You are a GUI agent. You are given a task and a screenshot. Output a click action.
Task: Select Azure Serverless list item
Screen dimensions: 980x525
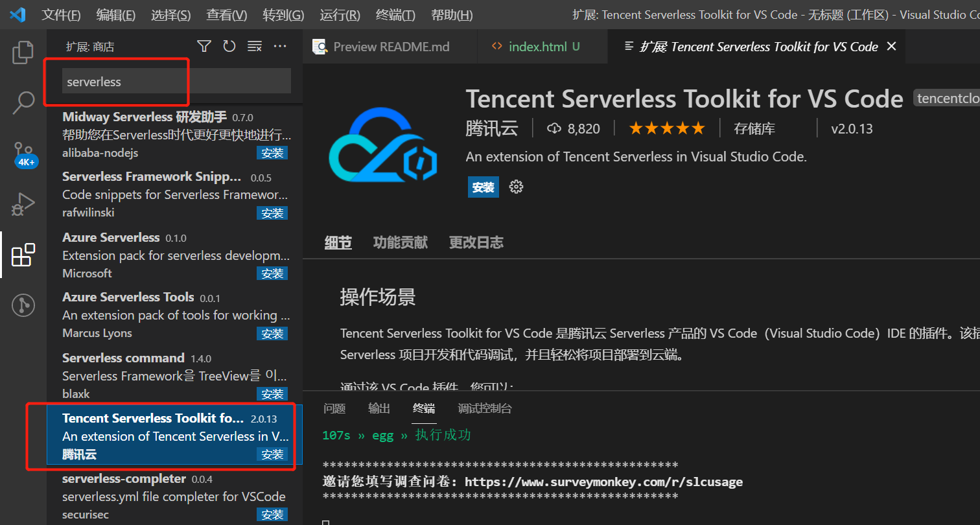(x=175, y=255)
